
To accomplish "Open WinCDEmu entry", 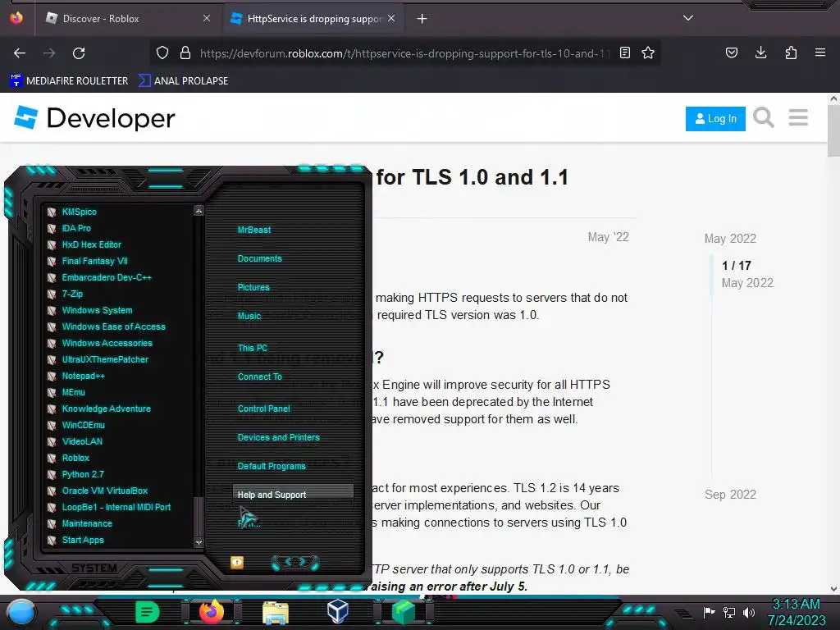I will (83, 425).
